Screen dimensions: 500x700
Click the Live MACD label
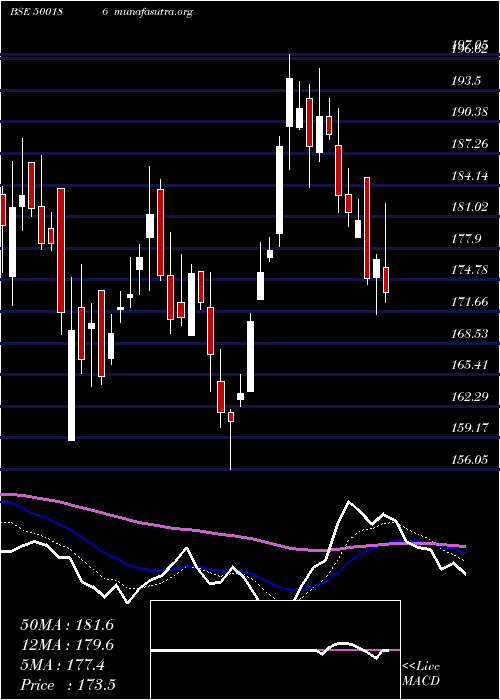[421, 673]
